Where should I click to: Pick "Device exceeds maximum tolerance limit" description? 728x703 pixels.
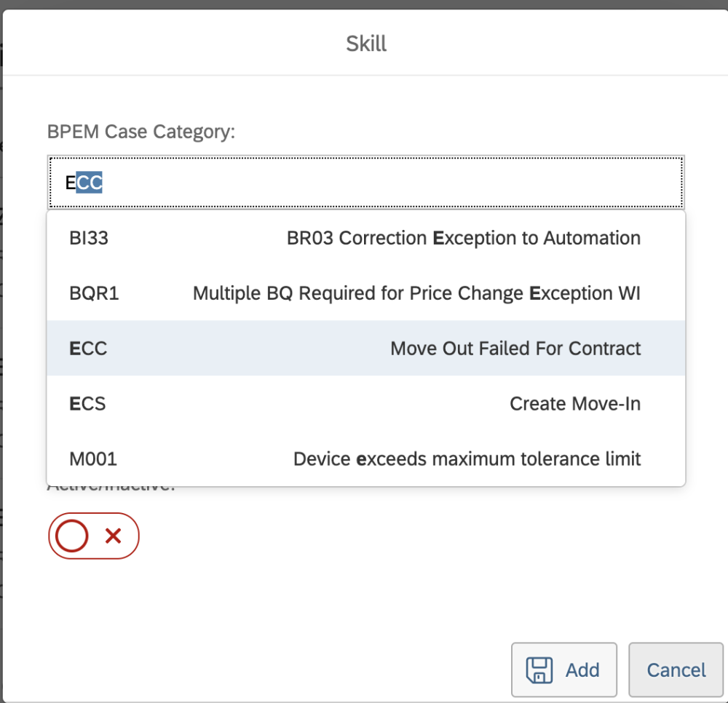tap(467, 458)
